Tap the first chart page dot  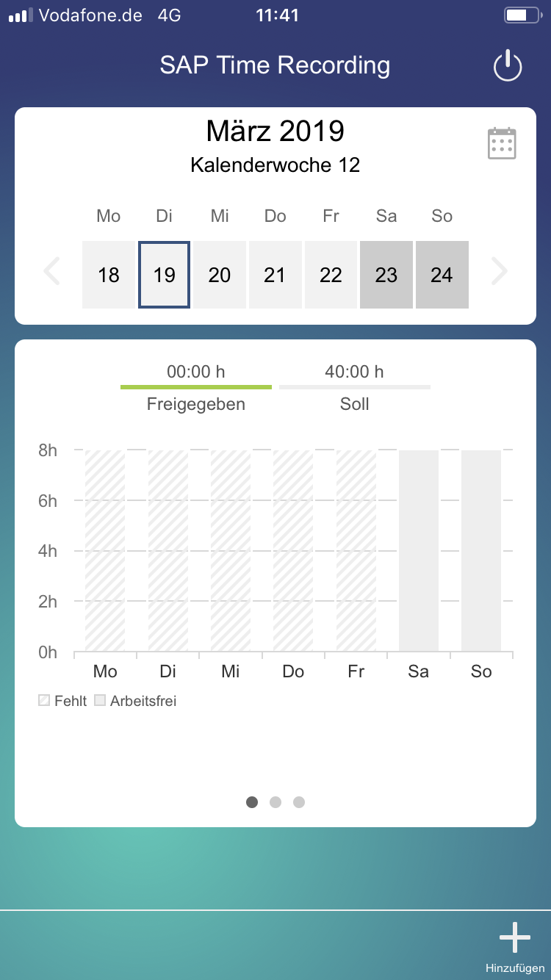252,802
